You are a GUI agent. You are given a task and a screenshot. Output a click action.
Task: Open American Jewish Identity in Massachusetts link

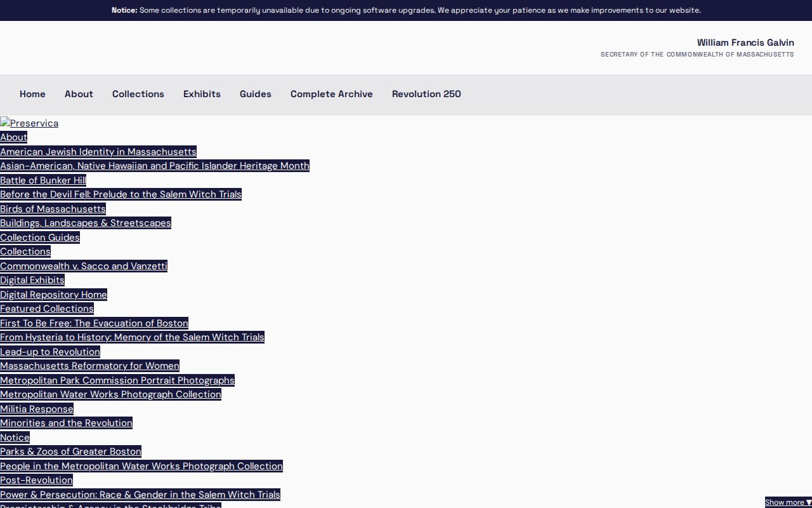click(x=98, y=152)
